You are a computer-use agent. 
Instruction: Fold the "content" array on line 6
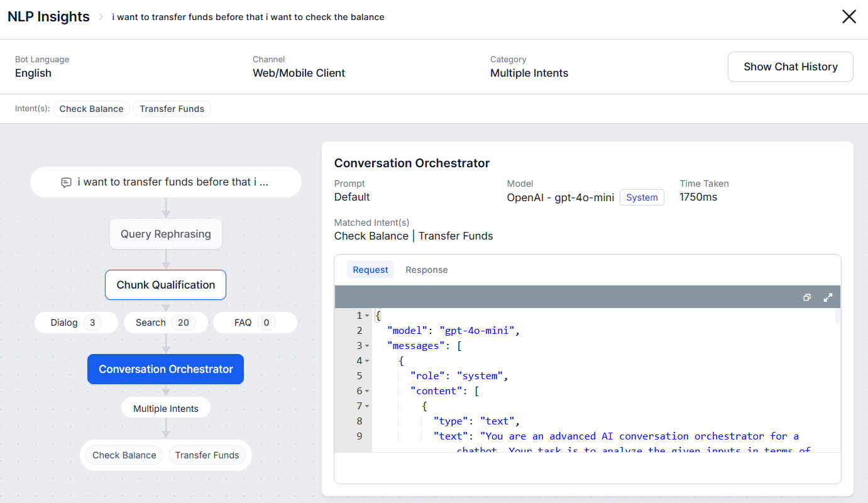367,391
